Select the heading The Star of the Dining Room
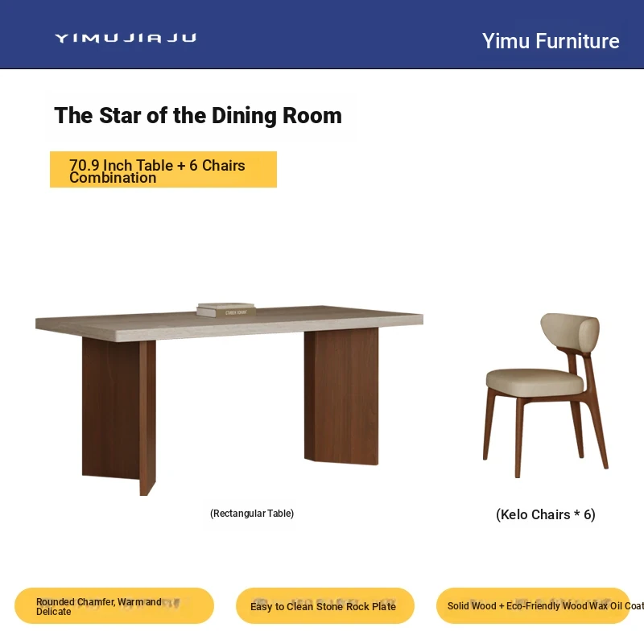The image size is (644, 644). pos(198,115)
